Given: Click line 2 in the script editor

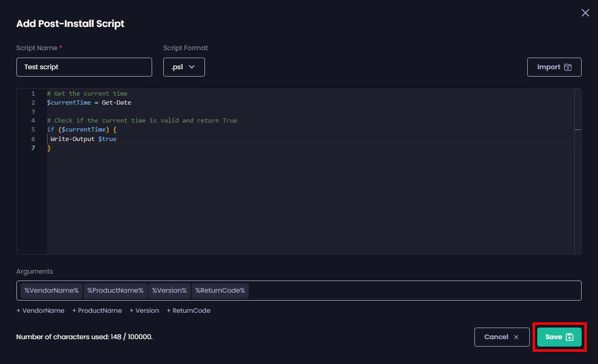Looking at the screenshot, I should click(x=90, y=102).
